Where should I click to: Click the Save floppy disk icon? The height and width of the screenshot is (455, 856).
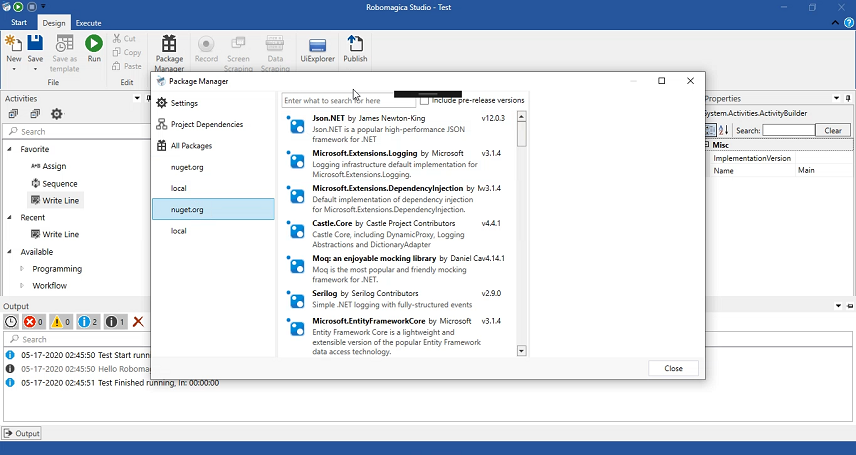click(35, 44)
